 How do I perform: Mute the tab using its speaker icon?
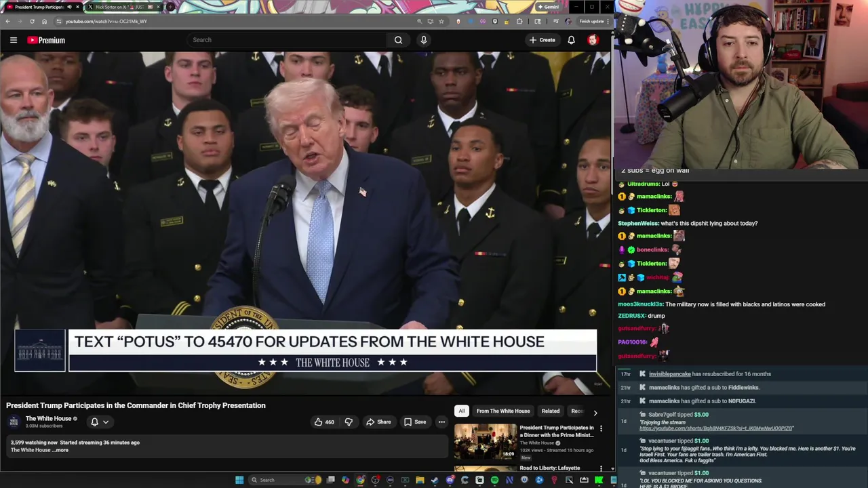click(69, 7)
